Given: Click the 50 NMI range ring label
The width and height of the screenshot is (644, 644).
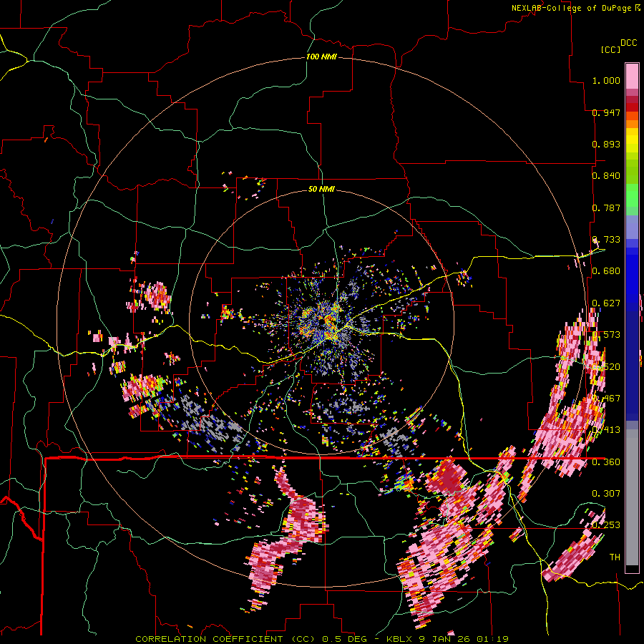Looking at the screenshot, I should coord(321,189).
